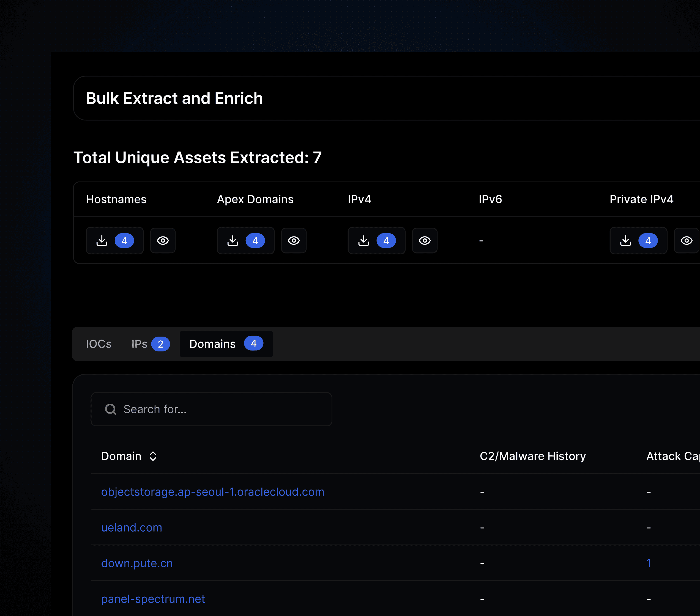Open panel-spectrum.net domain link
This screenshot has width=700, height=616.
(x=153, y=599)
